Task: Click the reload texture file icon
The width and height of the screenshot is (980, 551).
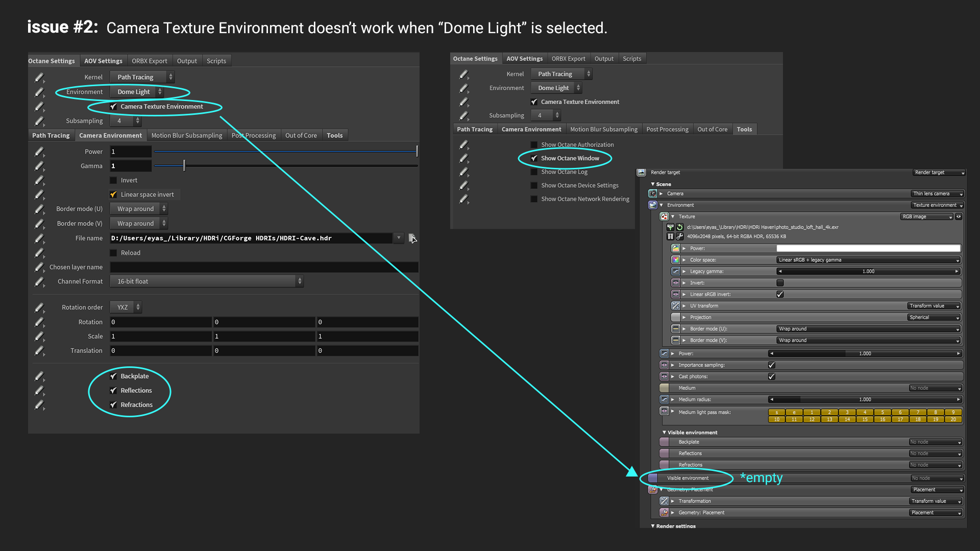Action: point(679,227)
